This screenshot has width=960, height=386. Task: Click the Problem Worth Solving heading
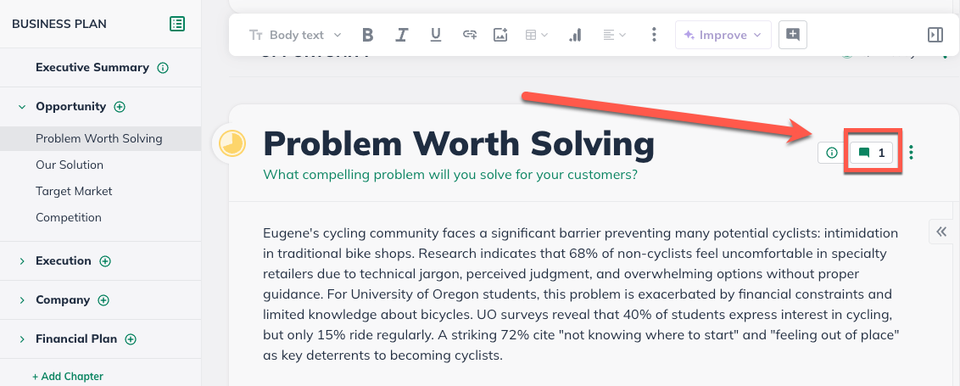pyautogui.click(x=459, y=144)
